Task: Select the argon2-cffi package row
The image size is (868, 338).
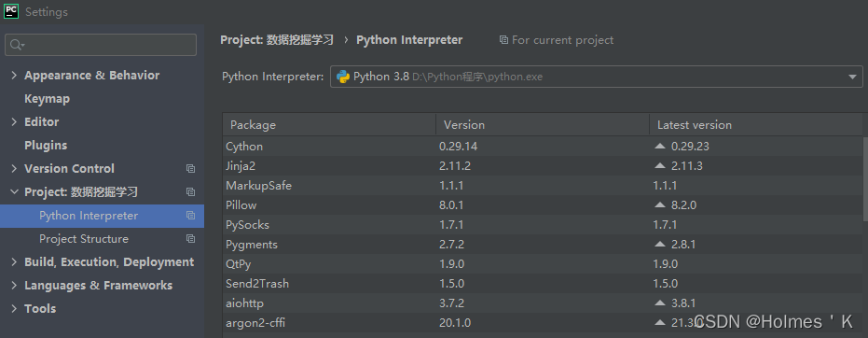Action: point(543,322)
